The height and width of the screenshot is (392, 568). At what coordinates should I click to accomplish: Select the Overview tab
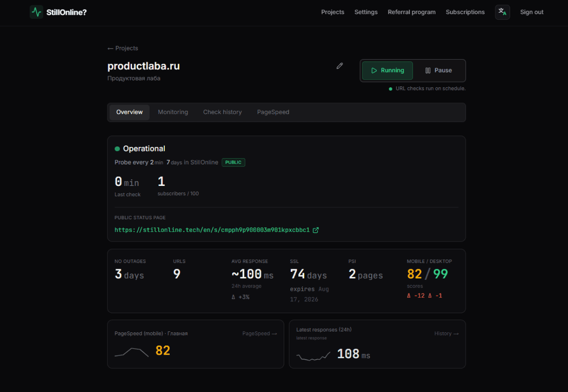coord(129,112)
